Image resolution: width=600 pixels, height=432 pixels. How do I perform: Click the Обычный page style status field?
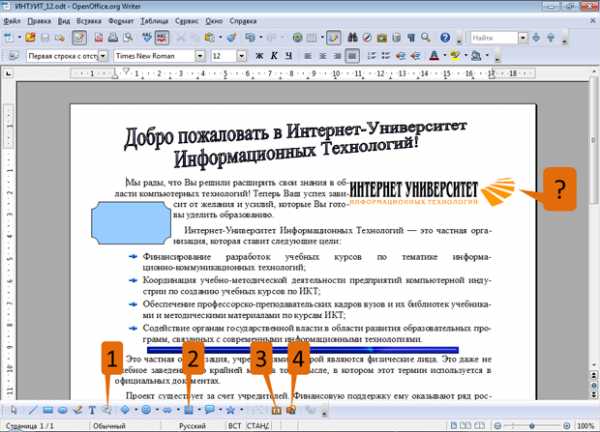pos(109,425)
